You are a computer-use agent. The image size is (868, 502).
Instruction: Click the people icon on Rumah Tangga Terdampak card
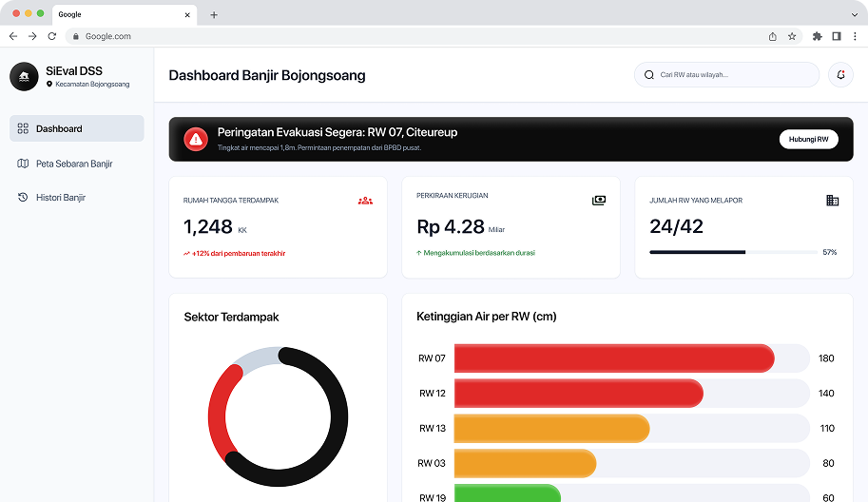pos(365,201)
